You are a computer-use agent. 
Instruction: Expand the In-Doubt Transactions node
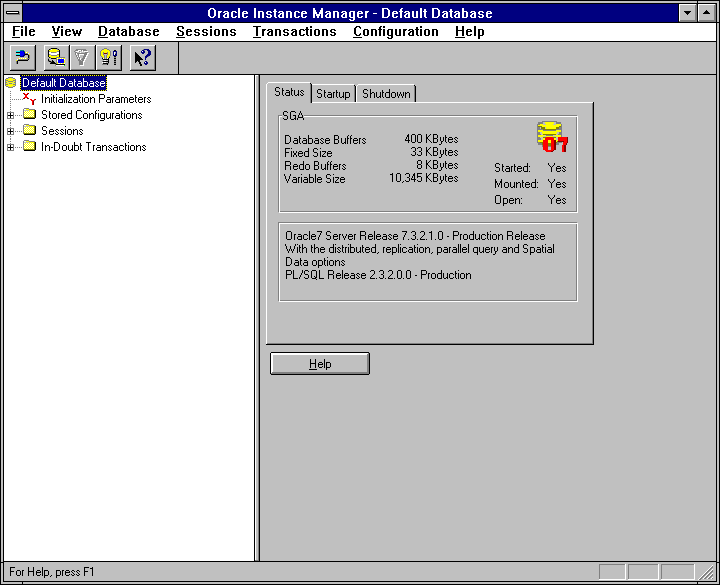tap(11, 147)
